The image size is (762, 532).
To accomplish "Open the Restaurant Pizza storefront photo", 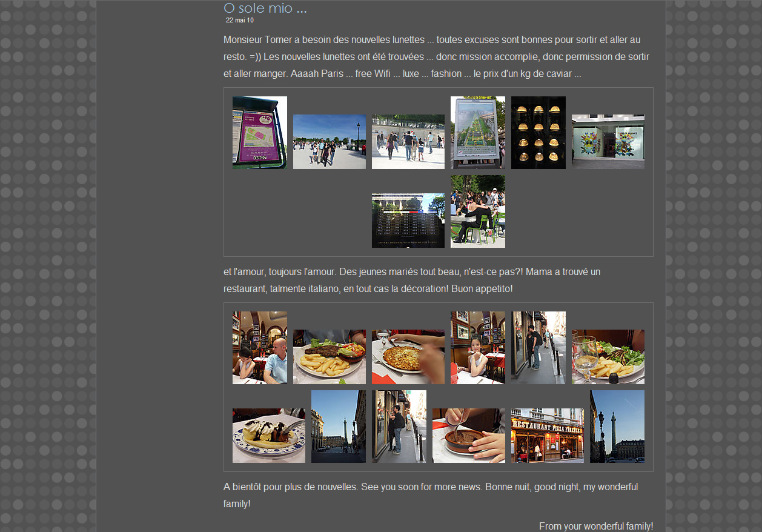I will 547,436.
